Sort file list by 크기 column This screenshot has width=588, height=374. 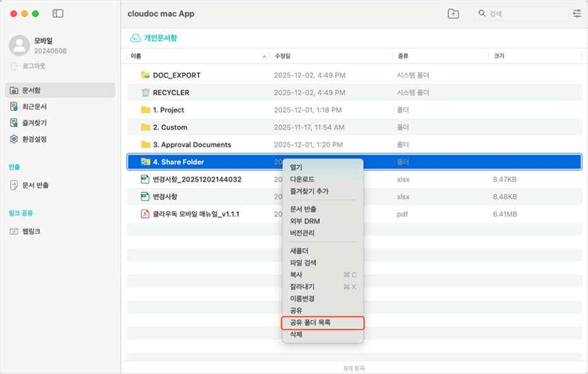[499, 56]
